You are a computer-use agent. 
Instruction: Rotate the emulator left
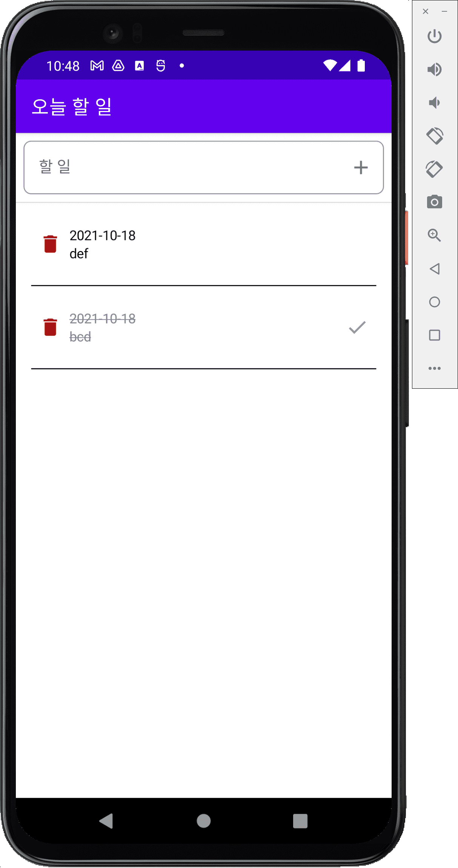click(435, 136)
